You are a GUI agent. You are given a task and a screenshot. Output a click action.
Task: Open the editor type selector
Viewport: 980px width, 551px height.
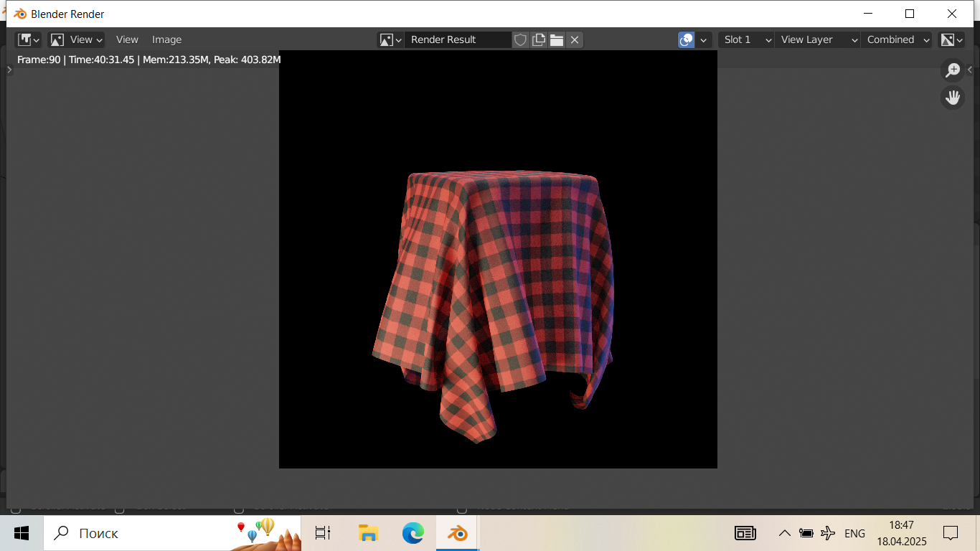click(x=29, y=40)
